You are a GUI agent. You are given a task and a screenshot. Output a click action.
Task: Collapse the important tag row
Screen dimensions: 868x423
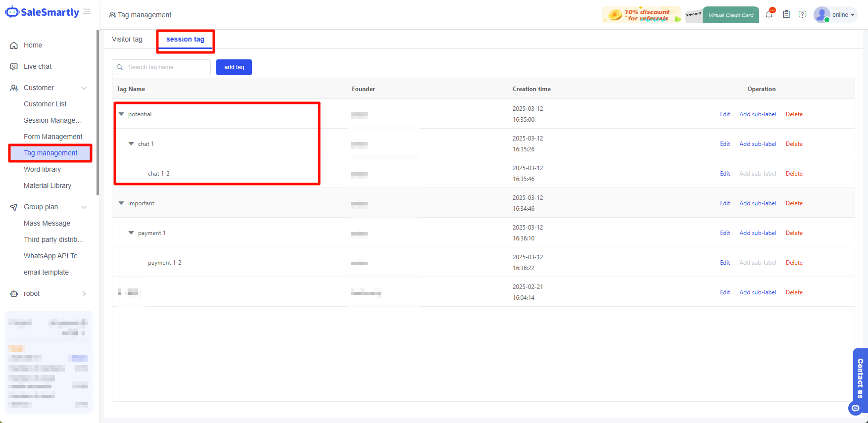click(x=121, y=203)
